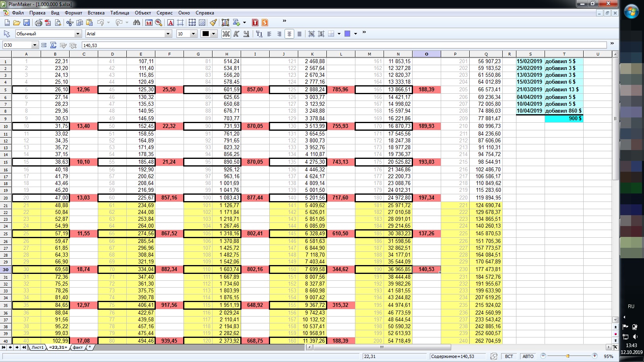Switch to the факт sheet tab
Screen dimensions: 644x362
[x=78, y=348]
